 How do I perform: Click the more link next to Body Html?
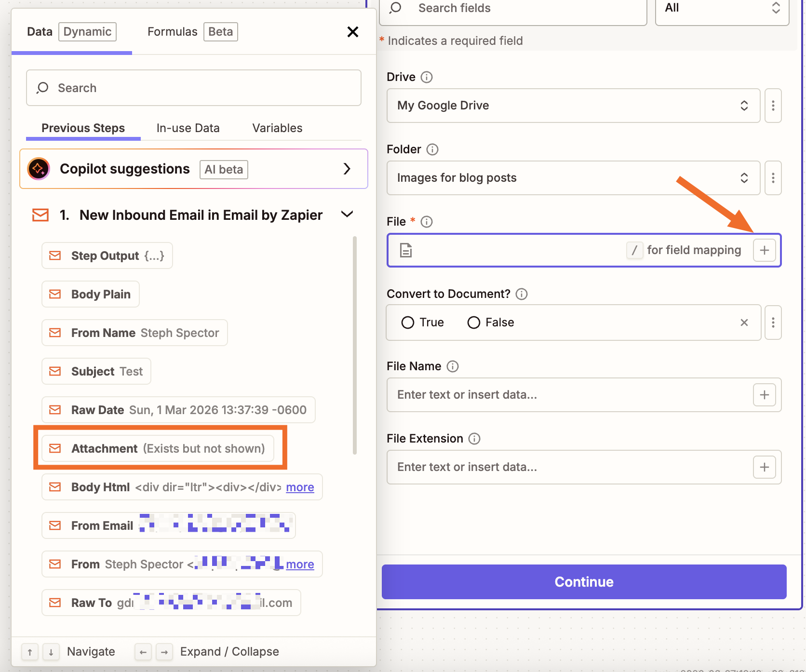299,487
